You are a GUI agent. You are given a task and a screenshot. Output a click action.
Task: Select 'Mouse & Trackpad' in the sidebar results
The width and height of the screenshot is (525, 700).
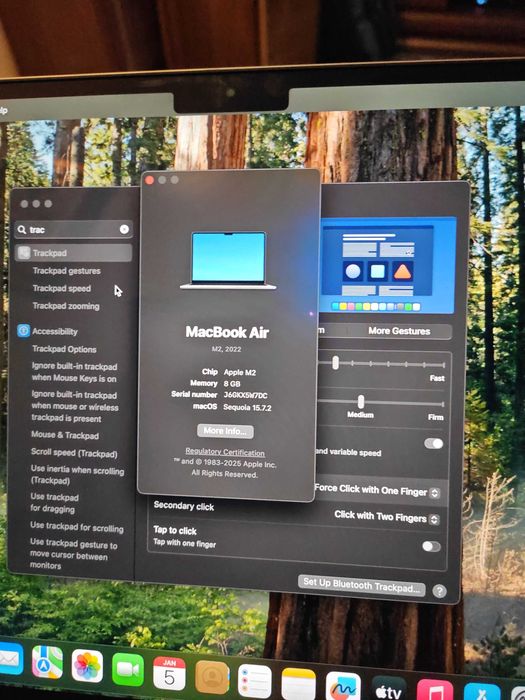click(65, 435)
